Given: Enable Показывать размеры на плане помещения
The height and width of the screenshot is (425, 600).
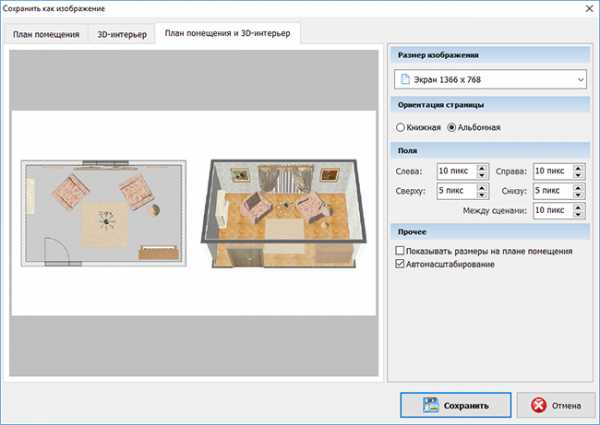Looking at the screenshot, I should (401, 252).
